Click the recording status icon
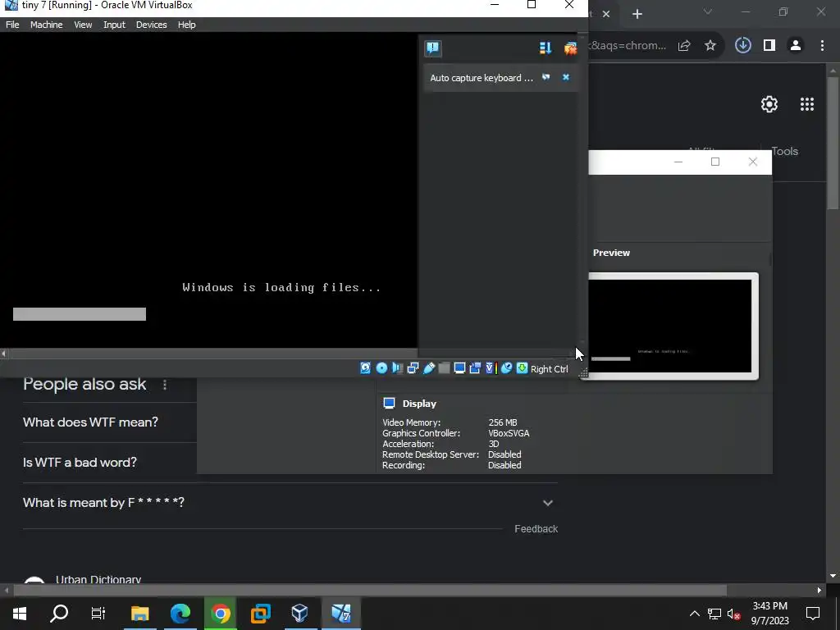Screen dimensions: 840x630 tap(475, 368)
